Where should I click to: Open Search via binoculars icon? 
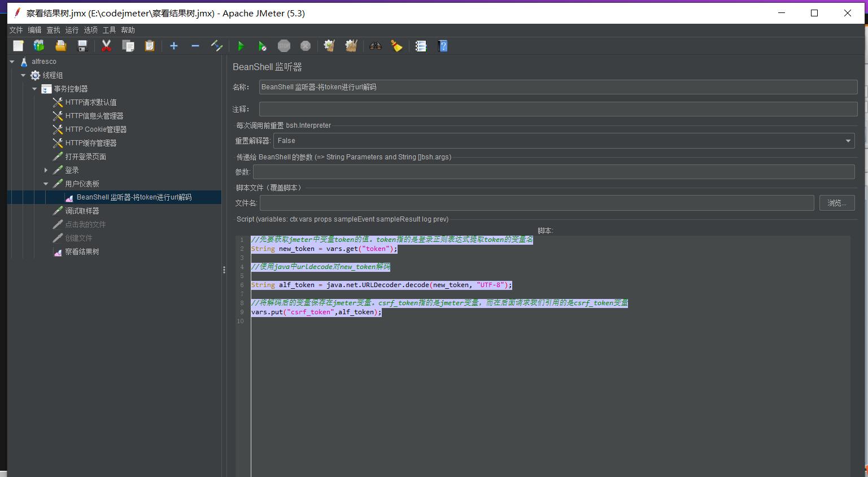tap(376, 46)
